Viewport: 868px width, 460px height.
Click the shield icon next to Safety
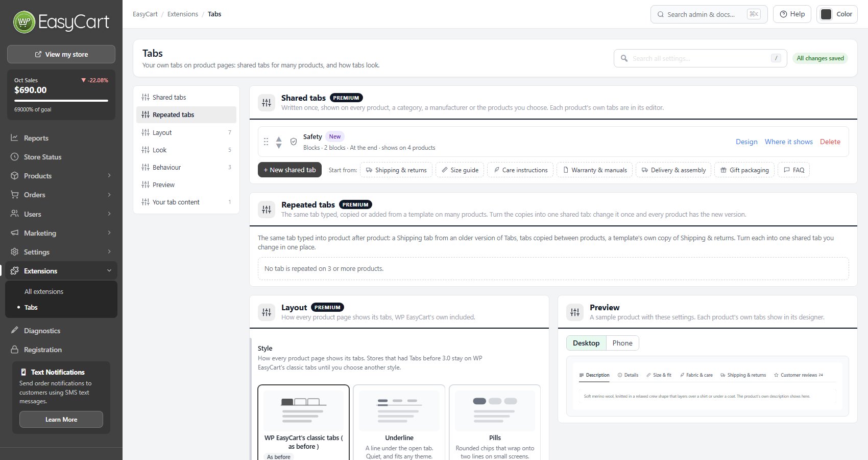point(294,142)
